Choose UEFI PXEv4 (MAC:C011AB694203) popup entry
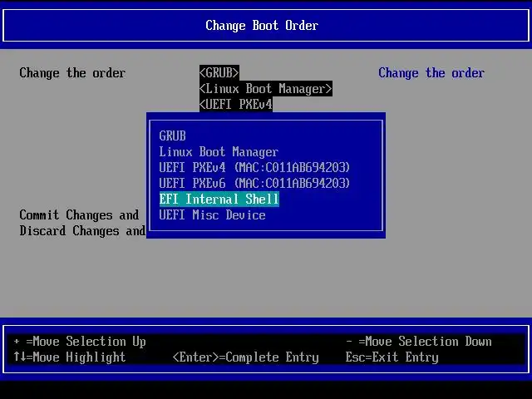This screenshot has height=399, width=532. click(254, 168)
